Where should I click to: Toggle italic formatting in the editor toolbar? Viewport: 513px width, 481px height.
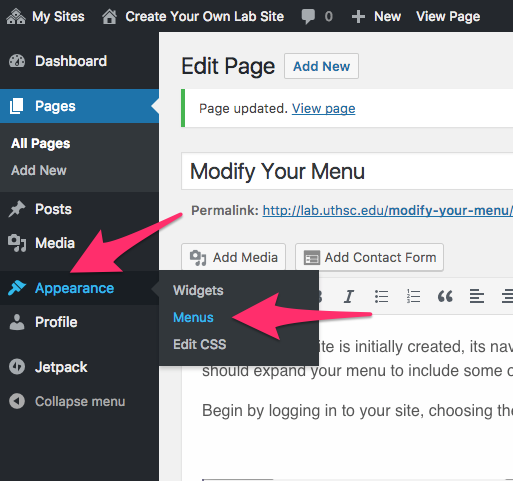349,296
